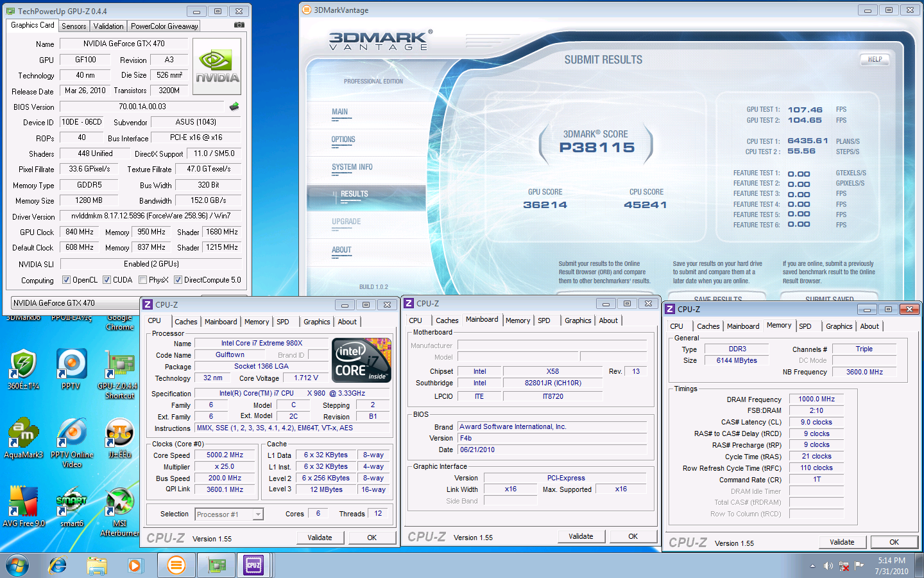Open SYSTEM INFO in 3DMark Vantage
The image size is (924, 578).
352,168
